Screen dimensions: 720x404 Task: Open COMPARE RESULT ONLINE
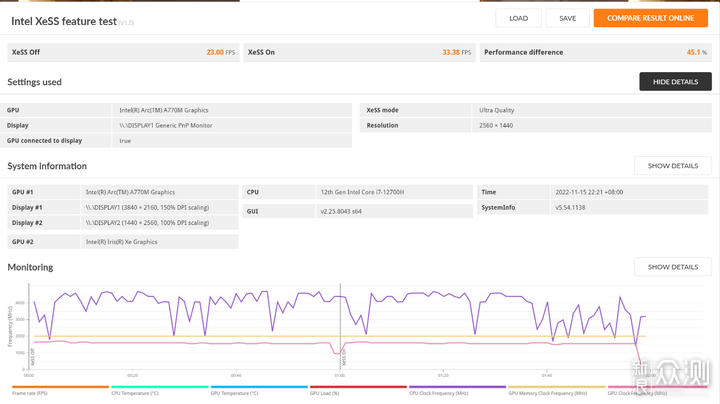point(651,18)
